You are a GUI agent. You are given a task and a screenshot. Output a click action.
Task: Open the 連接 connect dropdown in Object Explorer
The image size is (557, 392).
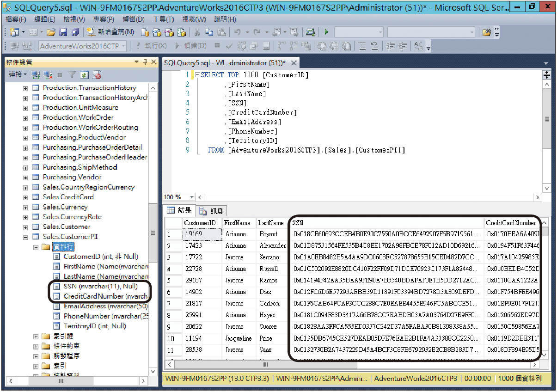18,74
